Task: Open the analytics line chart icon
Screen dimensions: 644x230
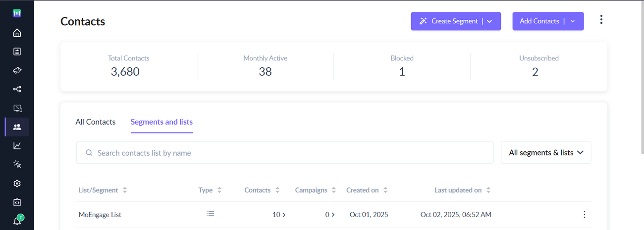Action: coord(17,146)
